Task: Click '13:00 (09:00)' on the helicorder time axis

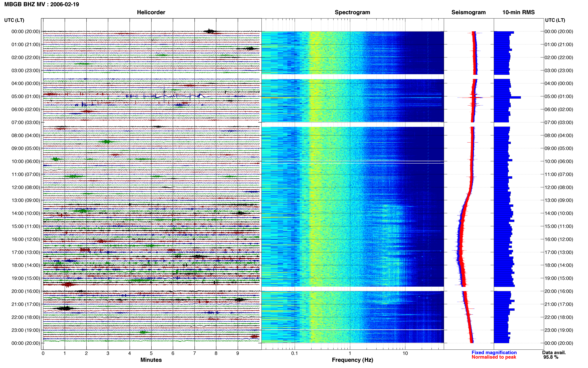Action: [26, 200]
